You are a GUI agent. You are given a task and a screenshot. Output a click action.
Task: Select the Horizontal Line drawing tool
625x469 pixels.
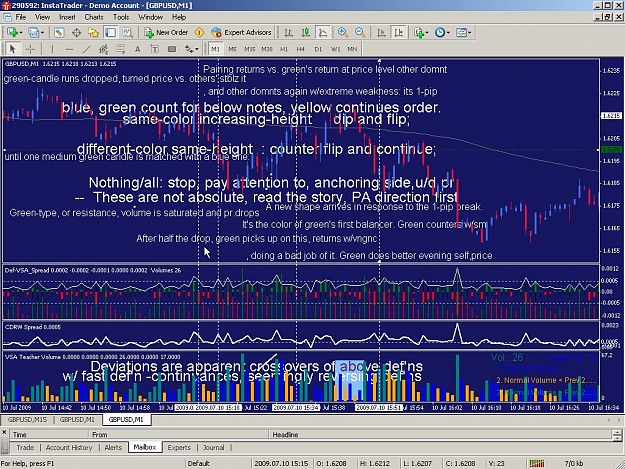[x=69, y=49]
